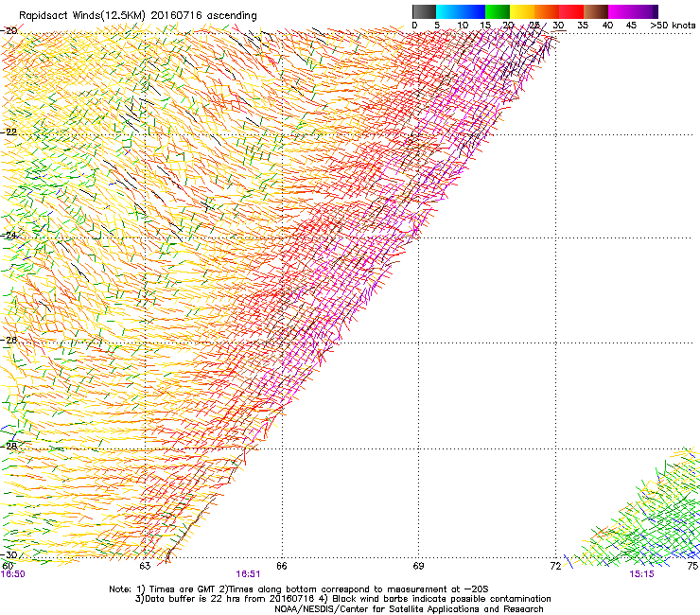This screenshot has width=700, height=615.
Task: Click the '-26' latitude label
Action: click(x=9, y=341)
